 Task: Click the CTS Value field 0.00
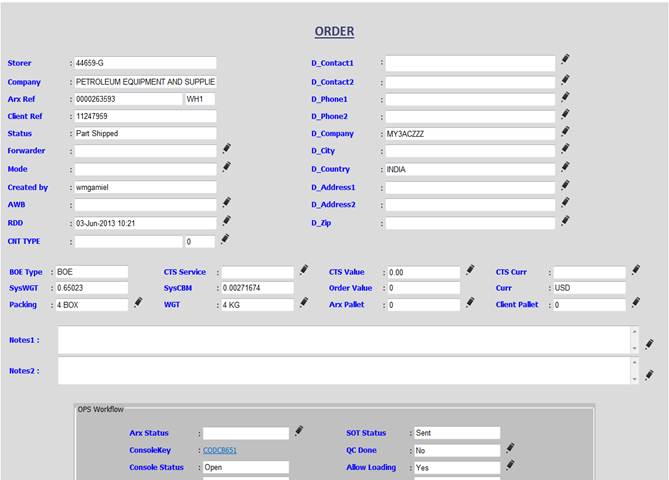[x=424, y=272]
